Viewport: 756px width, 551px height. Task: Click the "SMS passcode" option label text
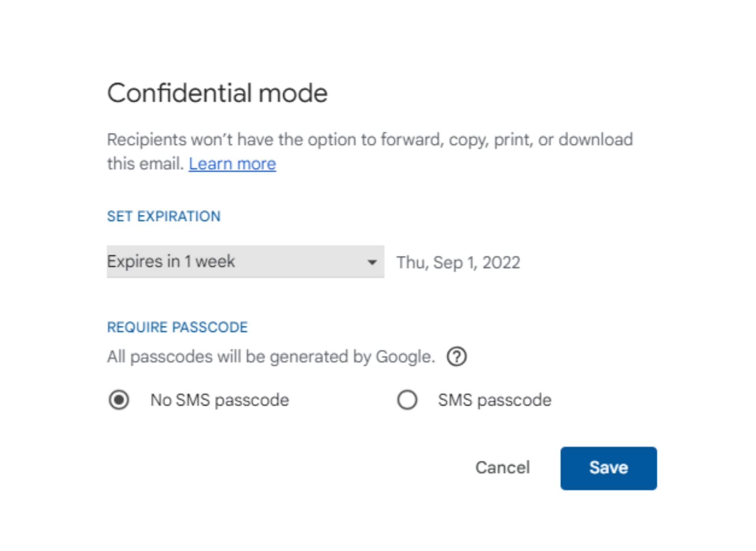[494, 400]
